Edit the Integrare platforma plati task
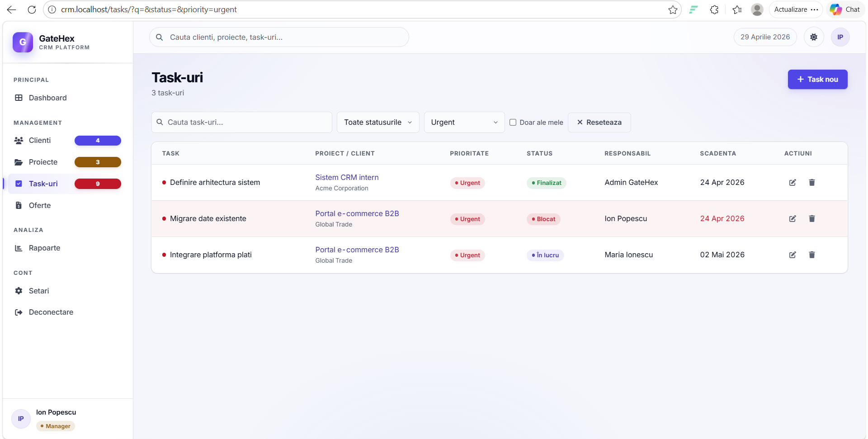This screenshot has height=439, width=868. (793, 255)
